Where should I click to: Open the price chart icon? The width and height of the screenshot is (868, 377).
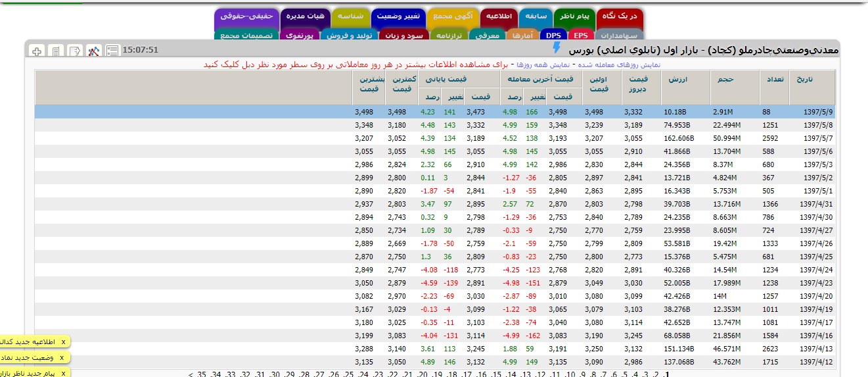(94, 51)
